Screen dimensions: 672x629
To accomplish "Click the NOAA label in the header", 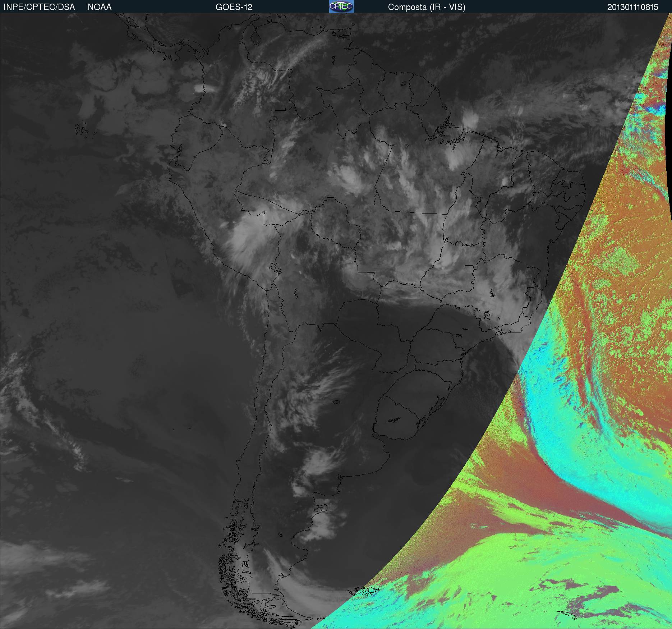I will (100, 7).
